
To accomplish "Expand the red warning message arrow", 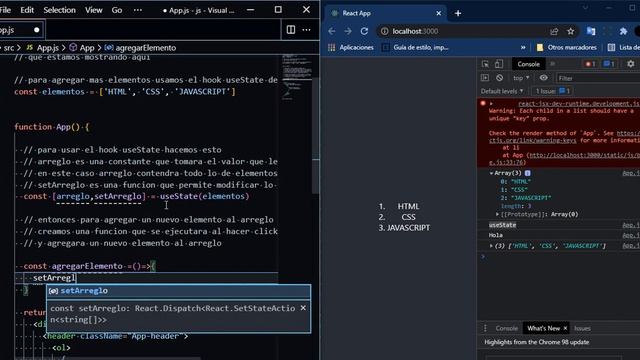I will coord(491,104).
